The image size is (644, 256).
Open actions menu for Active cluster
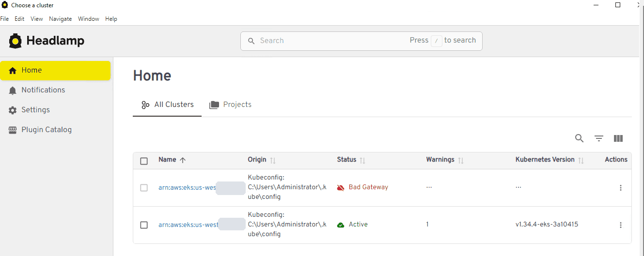(621, 225)
